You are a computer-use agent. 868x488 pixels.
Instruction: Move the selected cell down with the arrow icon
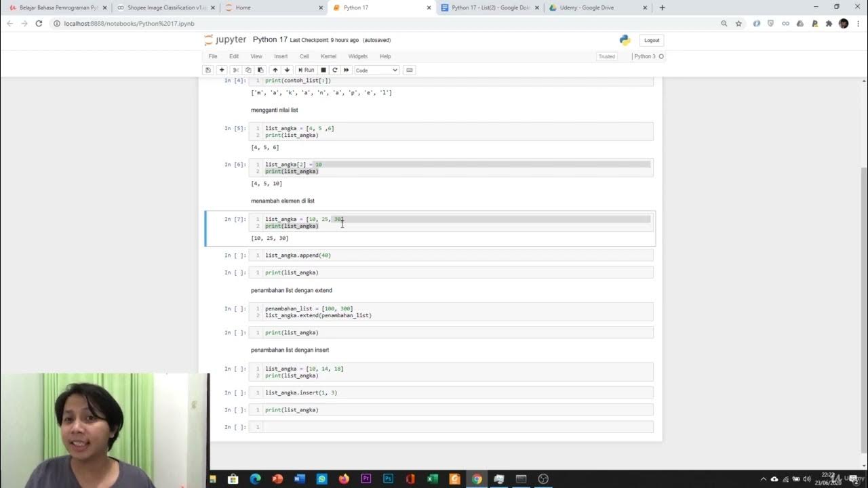[287, 70]
